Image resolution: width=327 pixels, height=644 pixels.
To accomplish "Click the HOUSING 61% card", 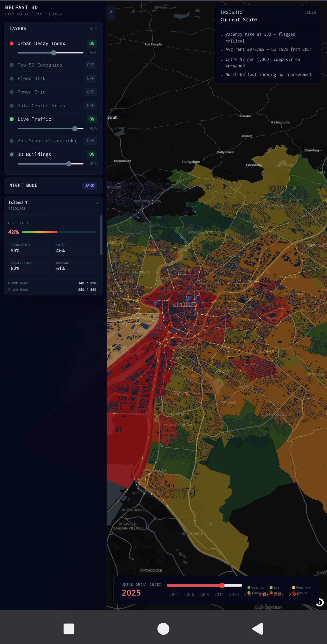I will (x=75, y=266).
